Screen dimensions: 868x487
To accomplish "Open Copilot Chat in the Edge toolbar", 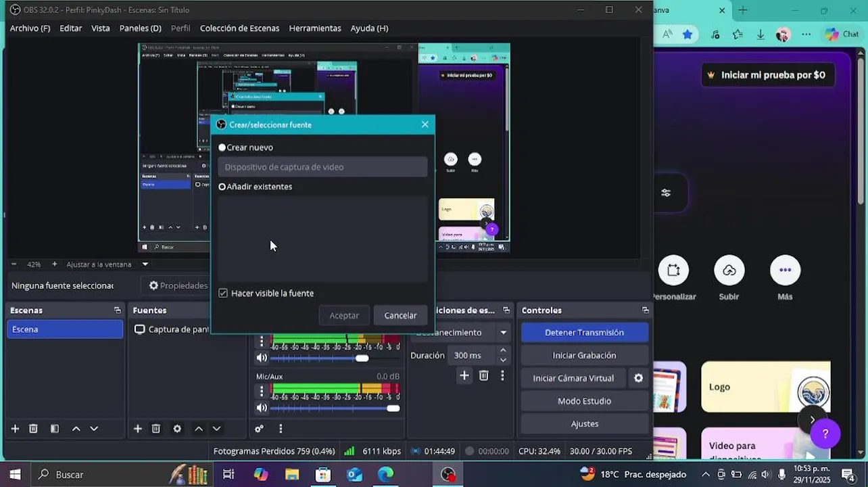I will (x=842, y=34).
